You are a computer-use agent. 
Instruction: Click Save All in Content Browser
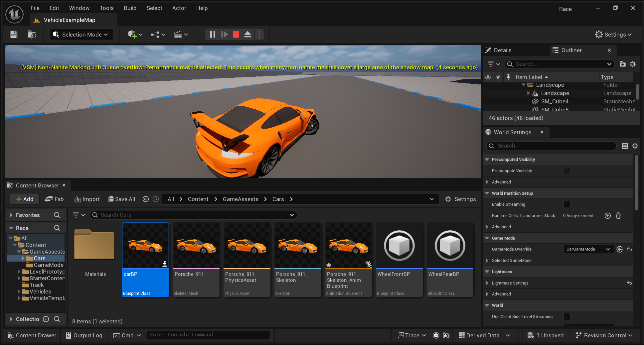pyautogui.click(x=121, y=199)
